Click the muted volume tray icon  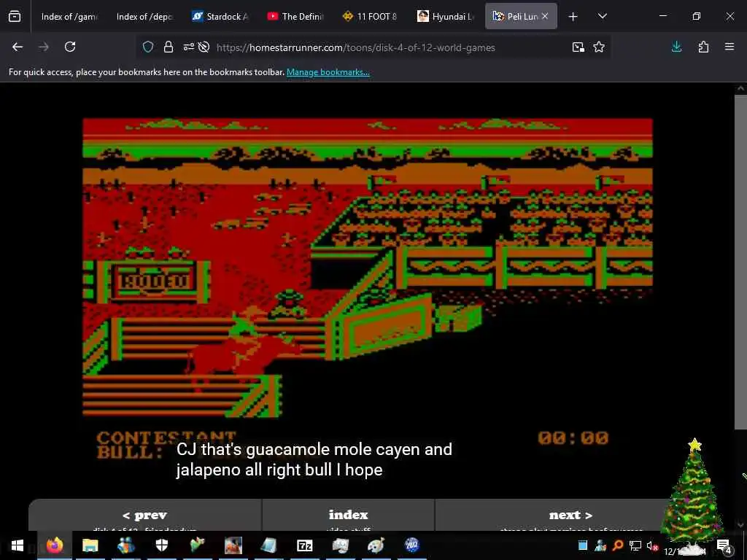point(652,545)
